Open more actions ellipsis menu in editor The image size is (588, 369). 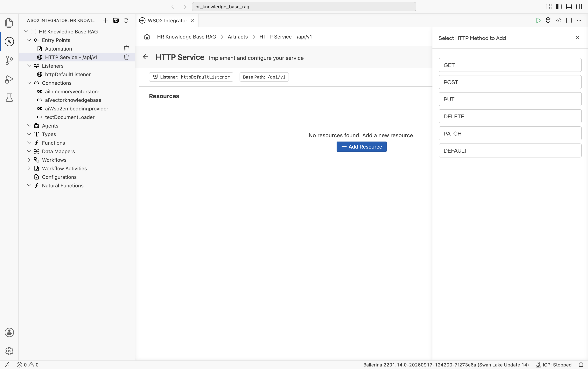(579, 20)
